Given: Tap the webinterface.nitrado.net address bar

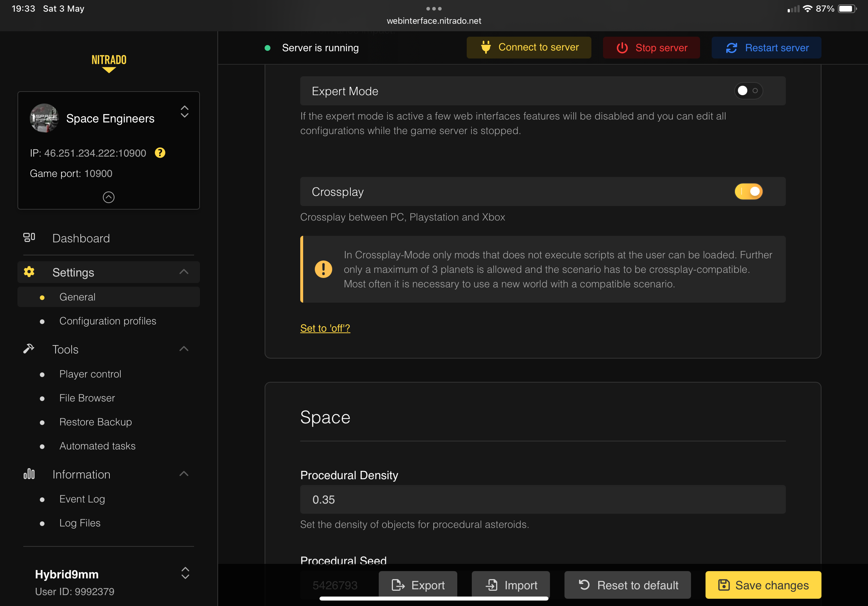Looking at the screenshot, I should coord(434,21).
